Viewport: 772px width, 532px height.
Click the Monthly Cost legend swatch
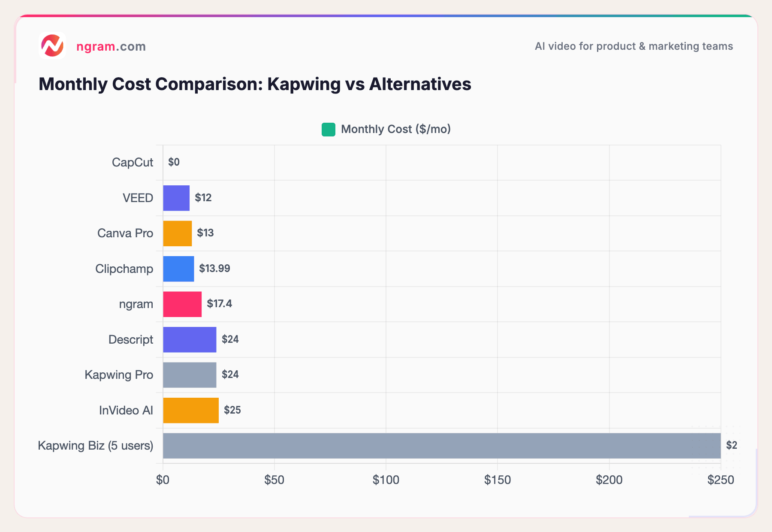pos(328,129)
